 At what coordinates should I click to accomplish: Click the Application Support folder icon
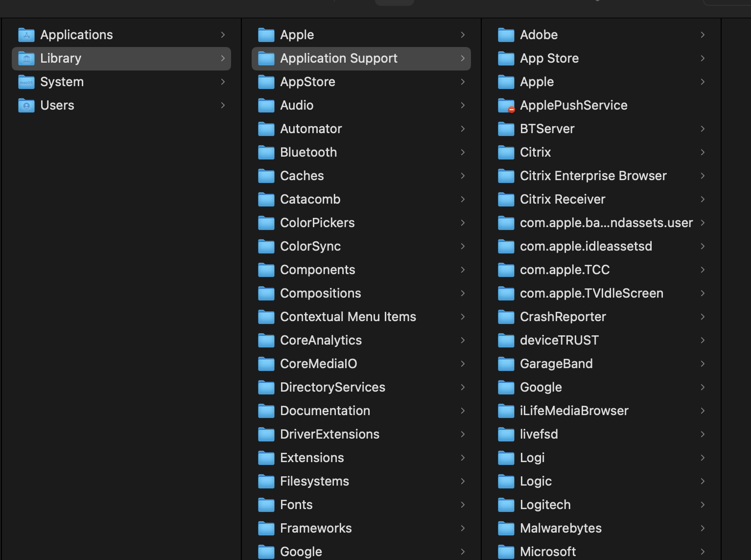(266, 58)
